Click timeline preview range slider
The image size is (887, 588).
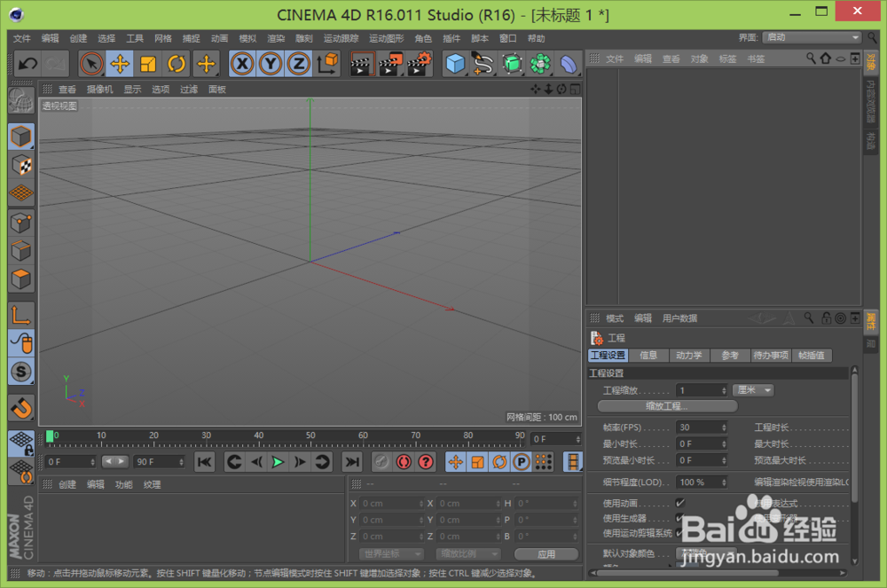114,461
